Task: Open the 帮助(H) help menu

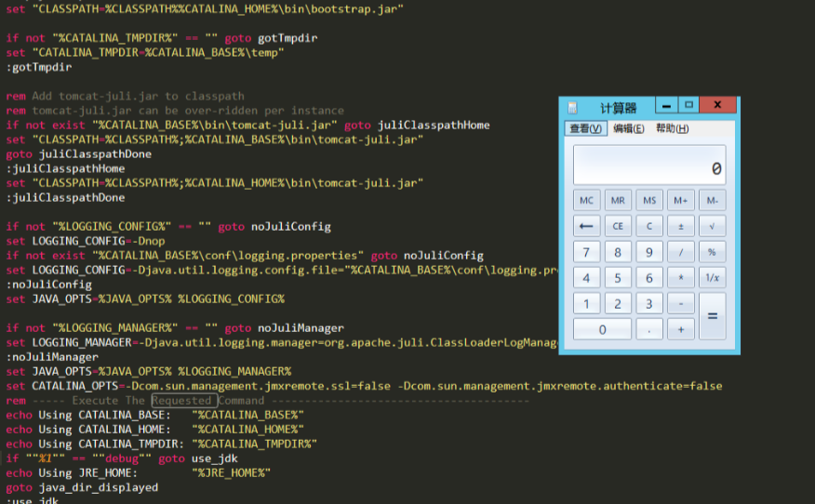Action: click(x=672, y=128)
